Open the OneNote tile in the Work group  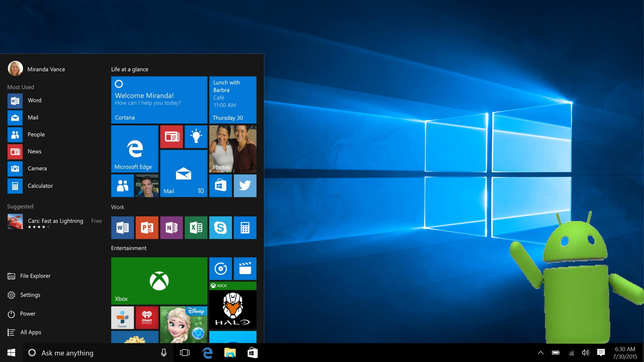click(x=172, y=228)
